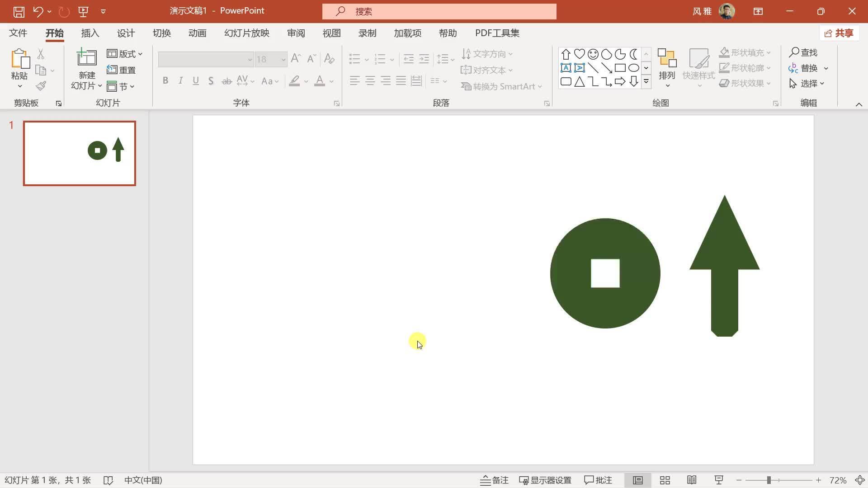Switch to Normal view button
868x488 pixels.
pos(637,480)
